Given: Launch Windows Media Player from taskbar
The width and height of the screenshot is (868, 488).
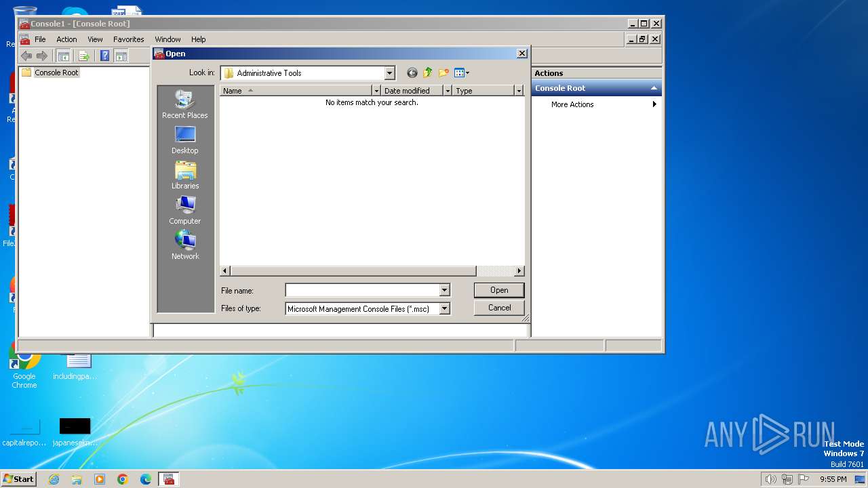Looking at the screenshot, I should (100, 479).
